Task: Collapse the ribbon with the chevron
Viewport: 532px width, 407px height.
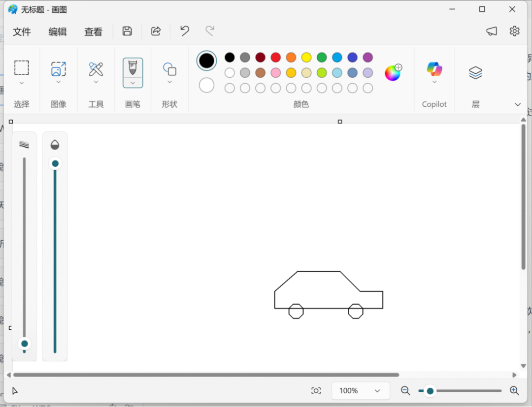Action: (x=517, y=104)
